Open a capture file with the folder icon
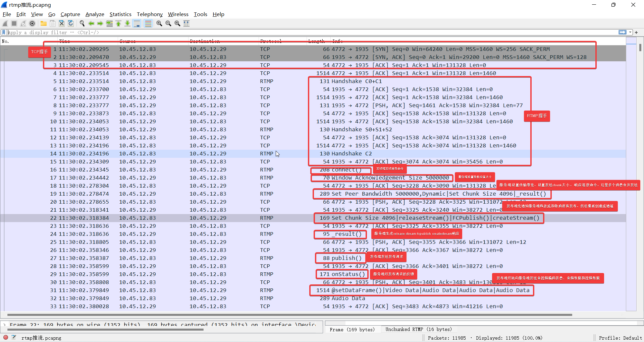Screen dimensions: 644x342 (44, 23)
